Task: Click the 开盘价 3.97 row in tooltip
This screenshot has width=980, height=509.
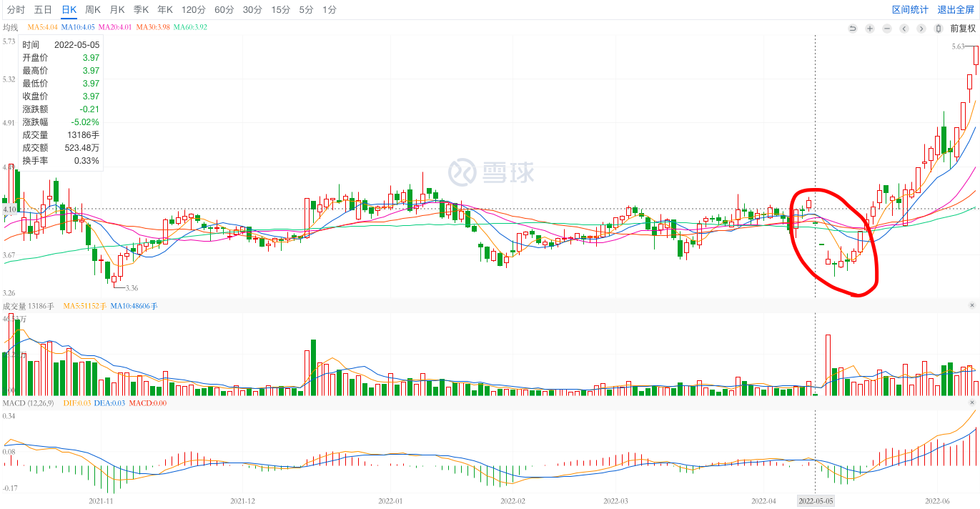Action: [x=61, y=57]
